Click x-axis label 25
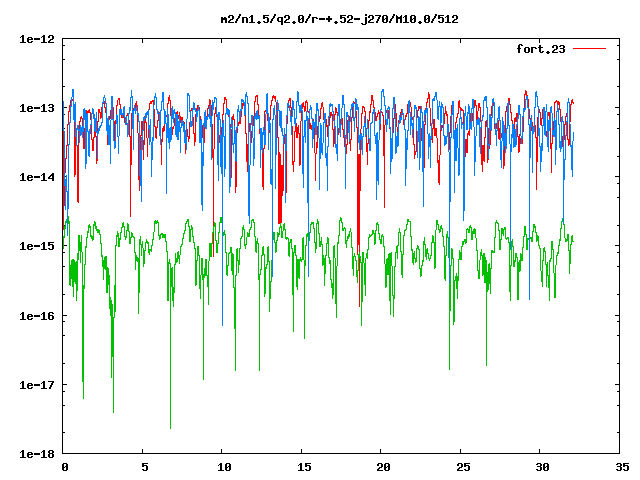The width and height of the screenshot is (640, 480). 463,467
